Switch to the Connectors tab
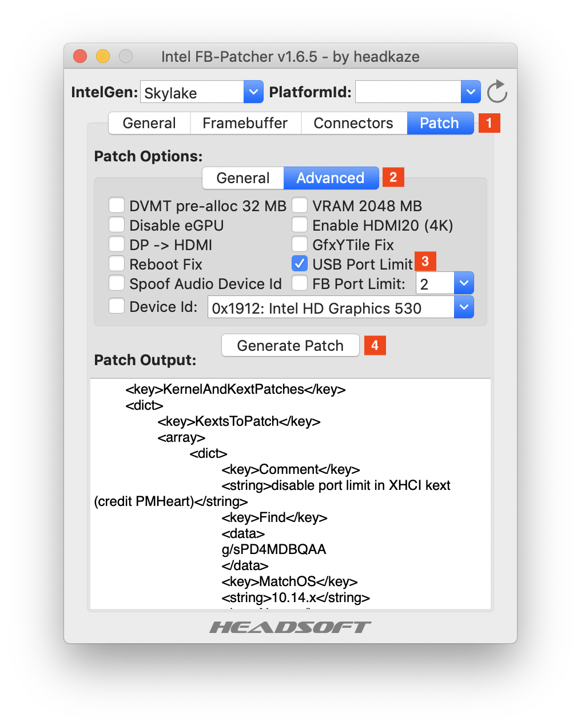This screenshot has height=728, width=581. coord(353,122)
